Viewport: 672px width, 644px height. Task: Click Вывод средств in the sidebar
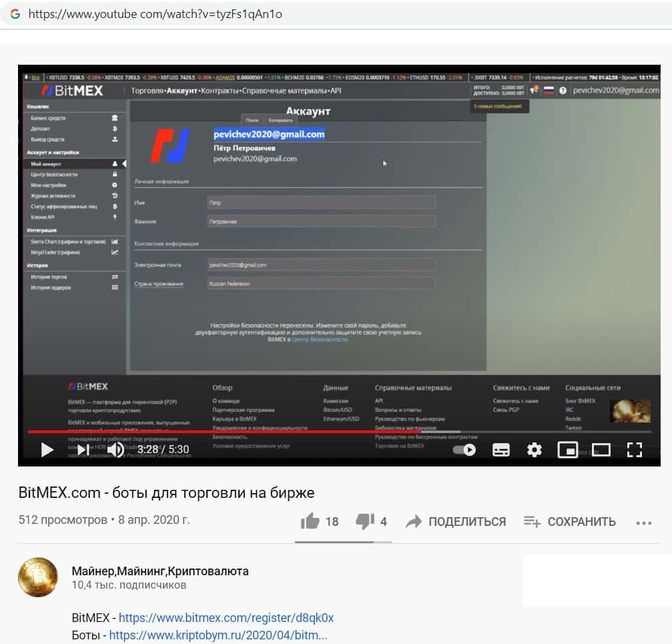coord(47,139)
